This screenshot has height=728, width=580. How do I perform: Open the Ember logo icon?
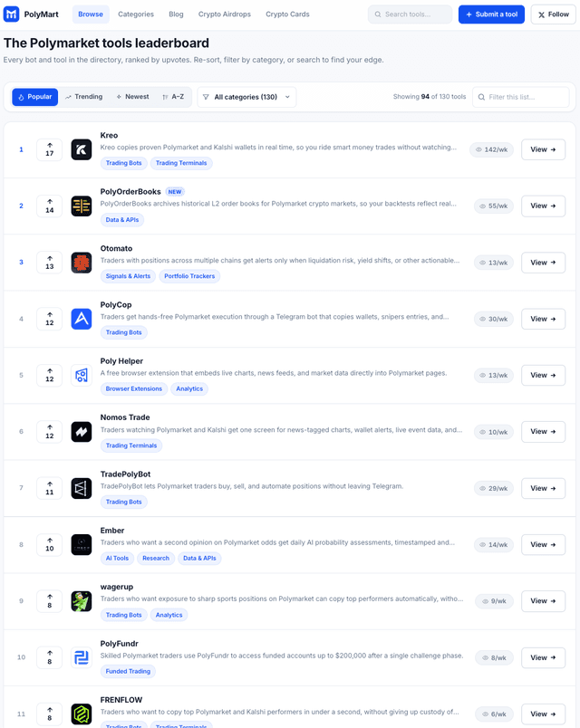[82, 544]
